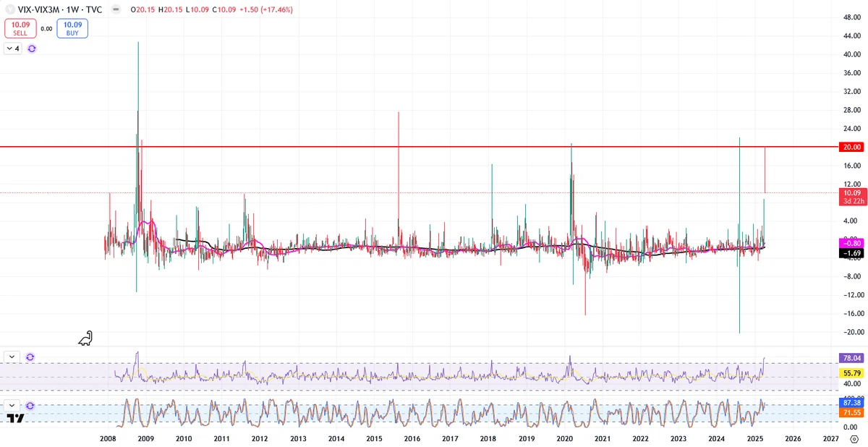Click the black -1.69 indicator label
The height and width of the screenshot is (447, 868).
click(852, 253)
